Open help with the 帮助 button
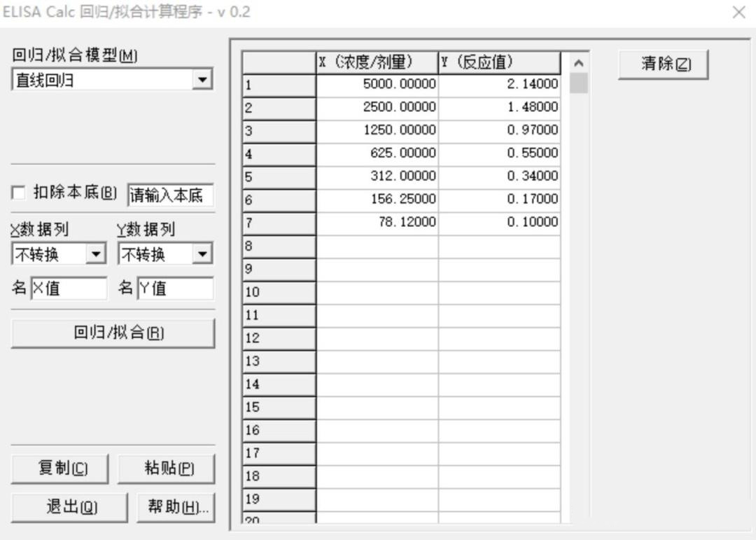This screenshot has height=540, width=756. pos(178,507)
